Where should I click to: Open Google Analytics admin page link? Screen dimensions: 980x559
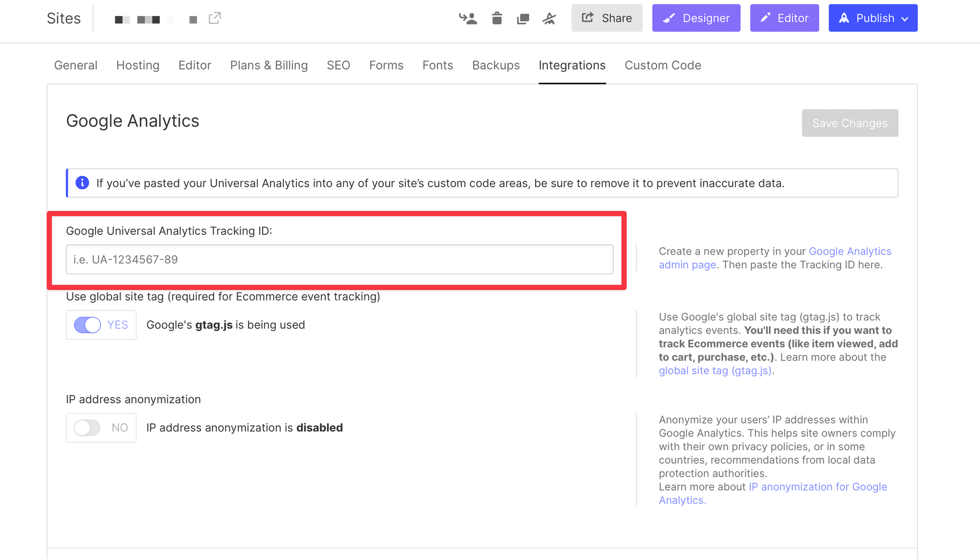849,251
